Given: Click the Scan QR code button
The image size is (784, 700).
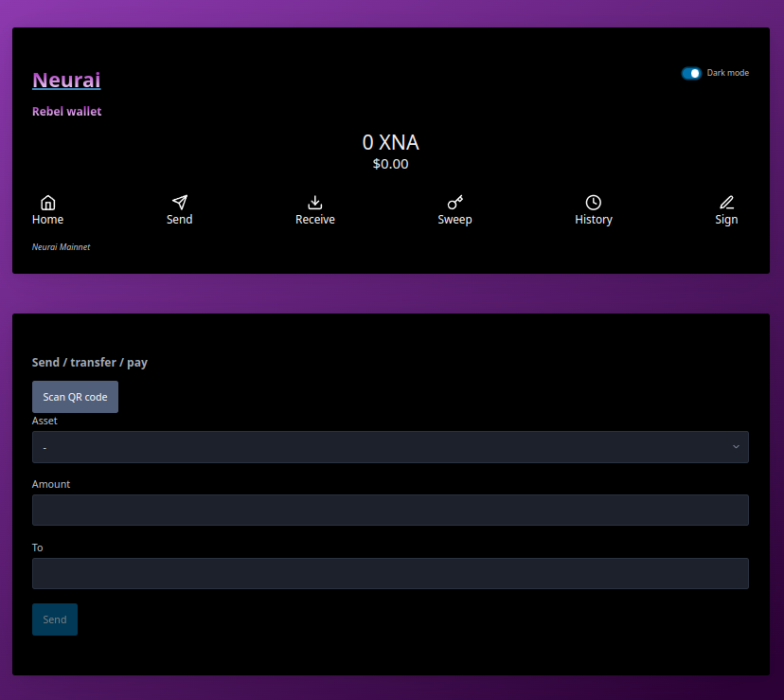Looking at the screenshot, I should click(x=75, y=397).
